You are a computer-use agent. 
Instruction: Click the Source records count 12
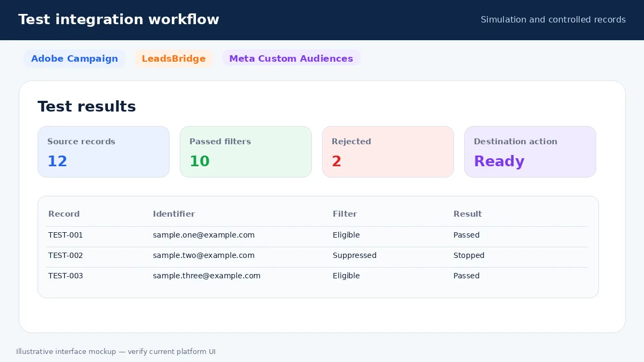pyautogui.click(x=57, y=161)
